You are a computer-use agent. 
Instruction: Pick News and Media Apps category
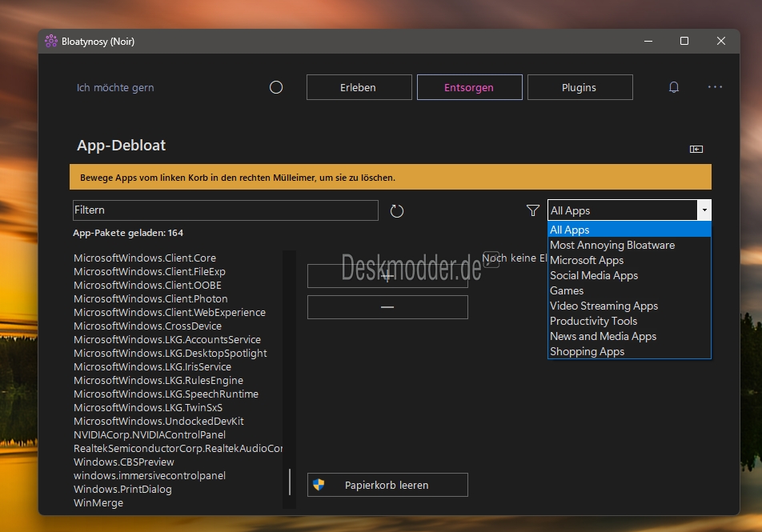tap(629, 336)
